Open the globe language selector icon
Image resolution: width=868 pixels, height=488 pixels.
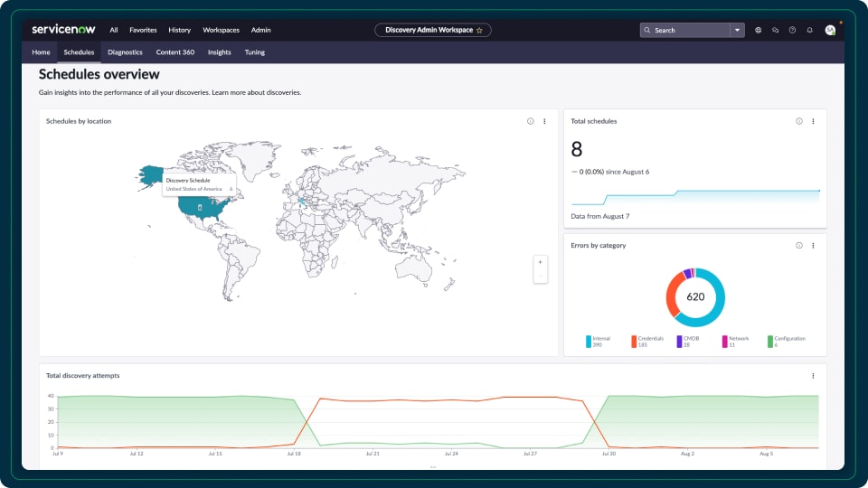tap(758, 30)
